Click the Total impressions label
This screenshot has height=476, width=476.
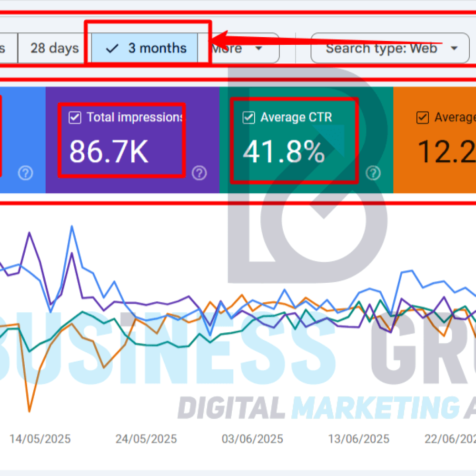(x=135, y=117)
